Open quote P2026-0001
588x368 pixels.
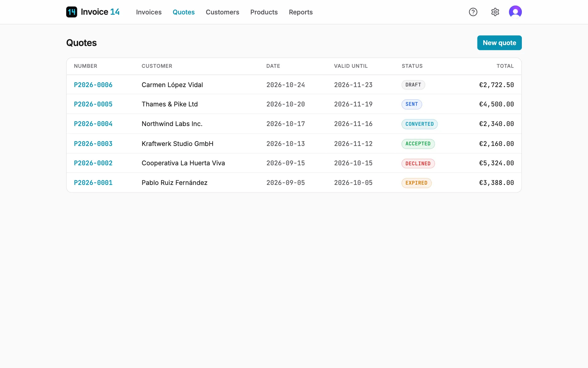[x=93, y=182]
